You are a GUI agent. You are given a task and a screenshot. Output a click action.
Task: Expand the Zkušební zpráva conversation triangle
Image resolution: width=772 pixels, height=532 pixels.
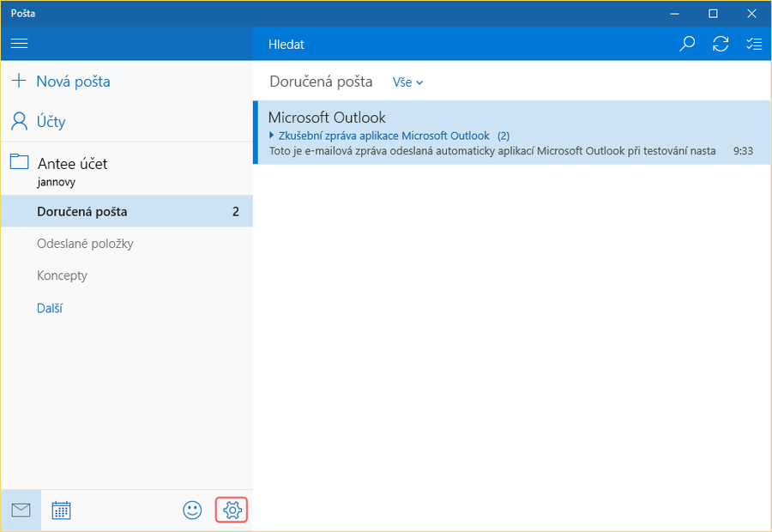272,136
